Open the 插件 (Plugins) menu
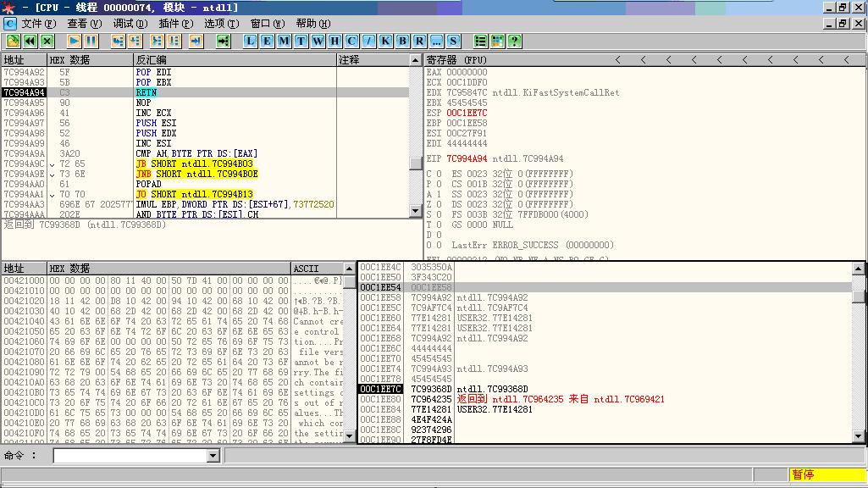868x488 pixels. 175,24
